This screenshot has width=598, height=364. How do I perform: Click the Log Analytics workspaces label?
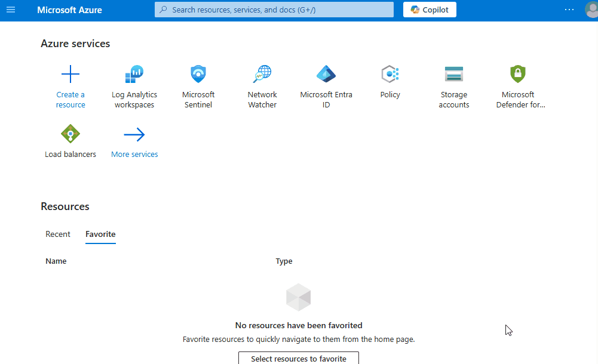tap(134, 100)
